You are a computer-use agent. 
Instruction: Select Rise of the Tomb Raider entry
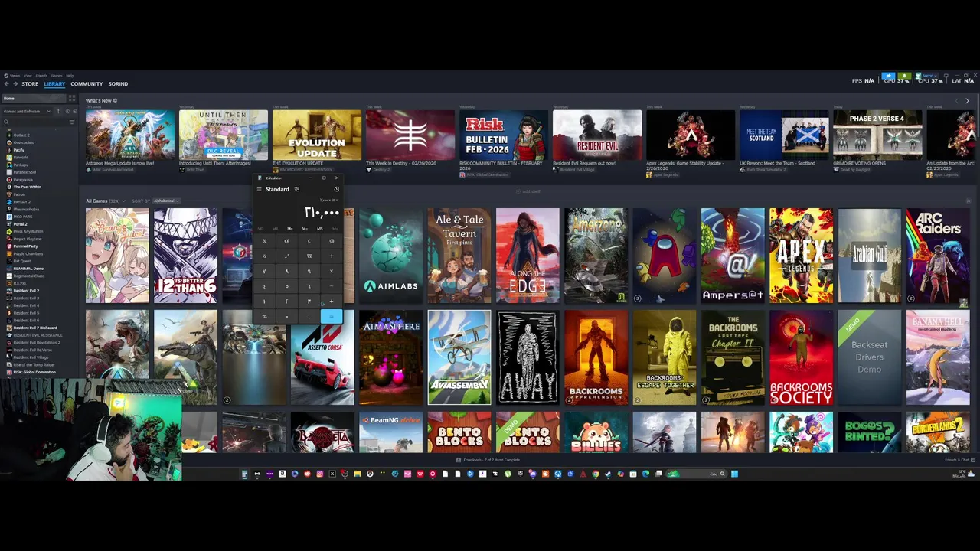pyautogui.click(x=34, y=365)
